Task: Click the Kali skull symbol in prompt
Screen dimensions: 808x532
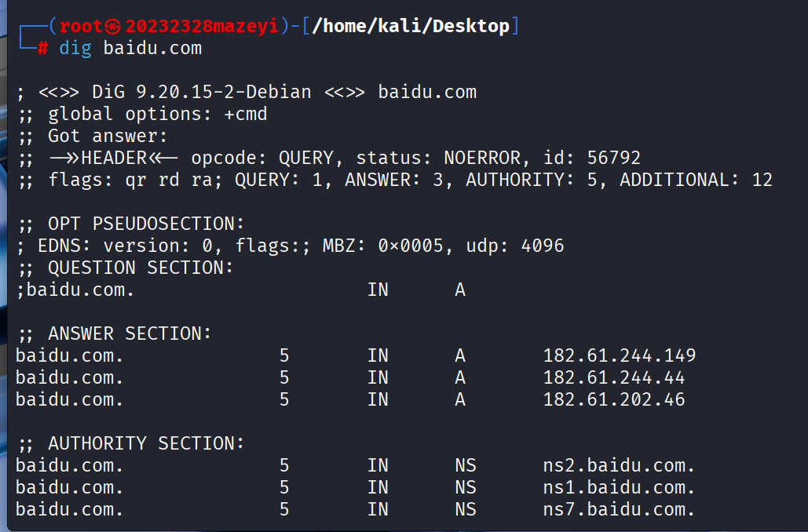Action: point(113,26)
